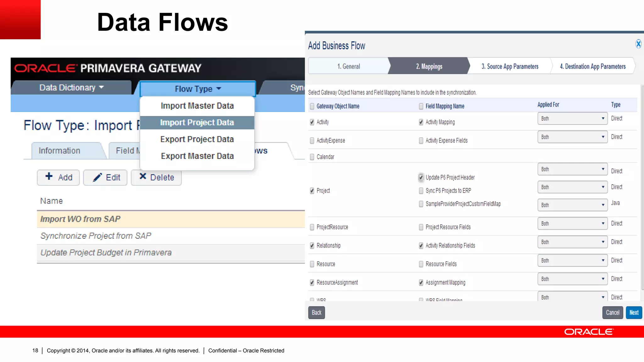Toggle the Project gateway object checkbox
Screen dimensions: 644x362
click(x=312, y=191)
